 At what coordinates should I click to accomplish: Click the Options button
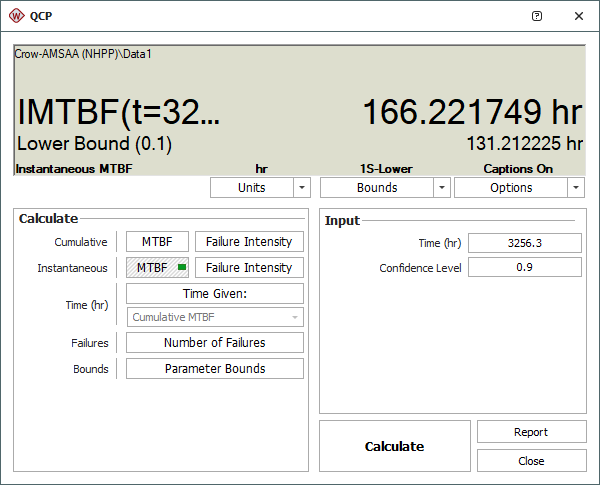tap(510, 188)
